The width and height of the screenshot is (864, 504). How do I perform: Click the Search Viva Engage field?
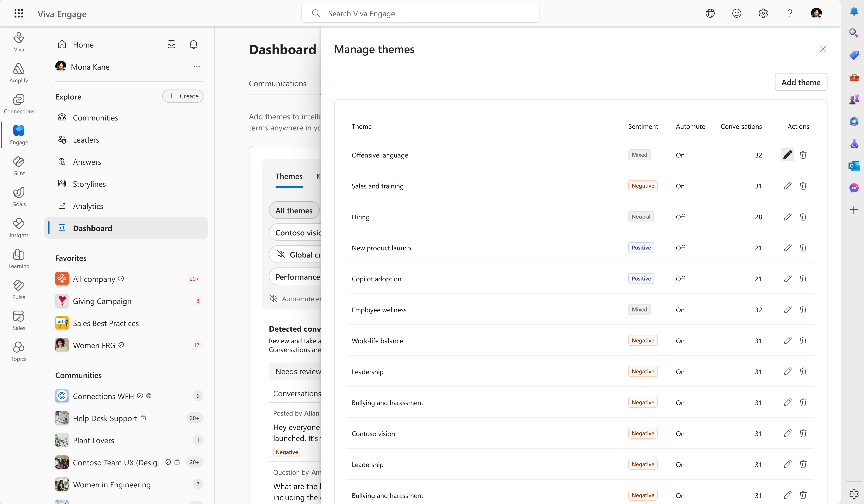point(420,13)
